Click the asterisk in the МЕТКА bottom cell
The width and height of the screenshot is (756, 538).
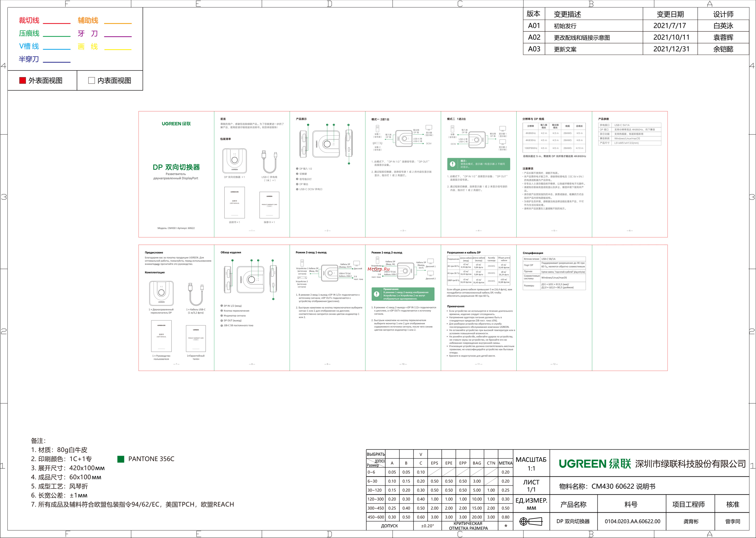[x=506, y=526]
